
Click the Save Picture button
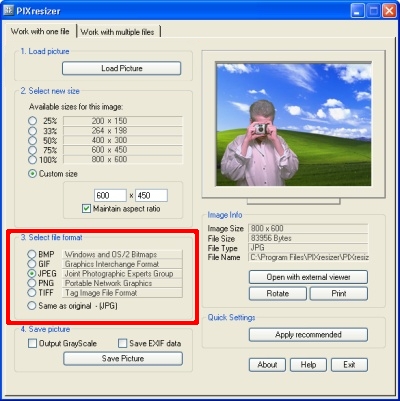point(123,359)
